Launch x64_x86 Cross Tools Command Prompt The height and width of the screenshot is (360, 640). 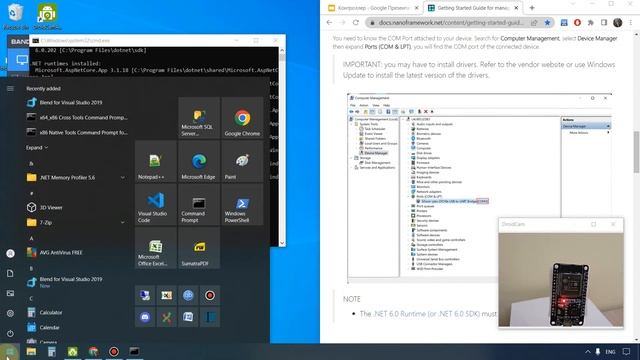[x=77, y=118]
